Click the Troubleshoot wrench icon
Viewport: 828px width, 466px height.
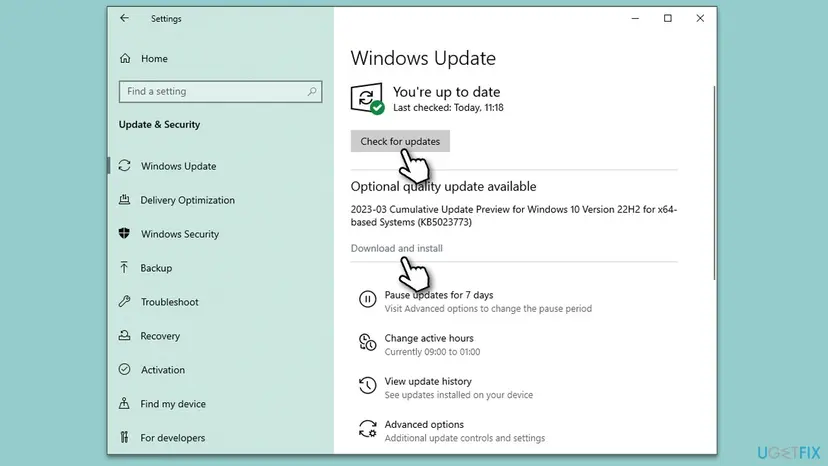click(x=125, y=302)
